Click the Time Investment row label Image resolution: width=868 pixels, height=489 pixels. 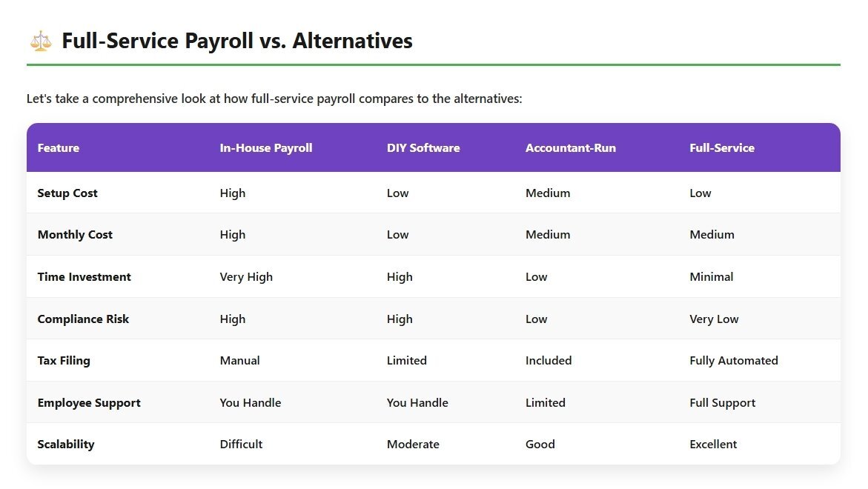85,276
